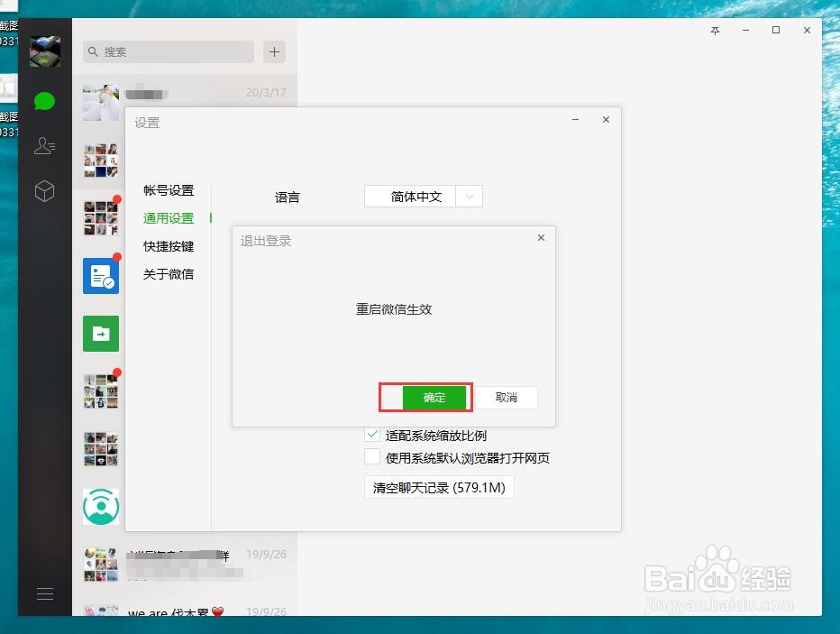The width and height of the screenshot is (840, 634).
Task: Switch to 帐号设置 tab
Action: (169, 190)
